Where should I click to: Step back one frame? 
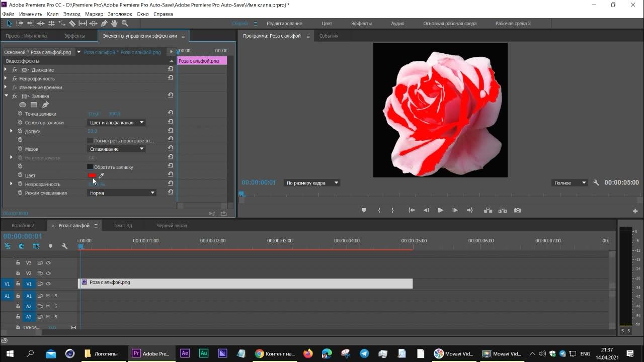(426, 210)
